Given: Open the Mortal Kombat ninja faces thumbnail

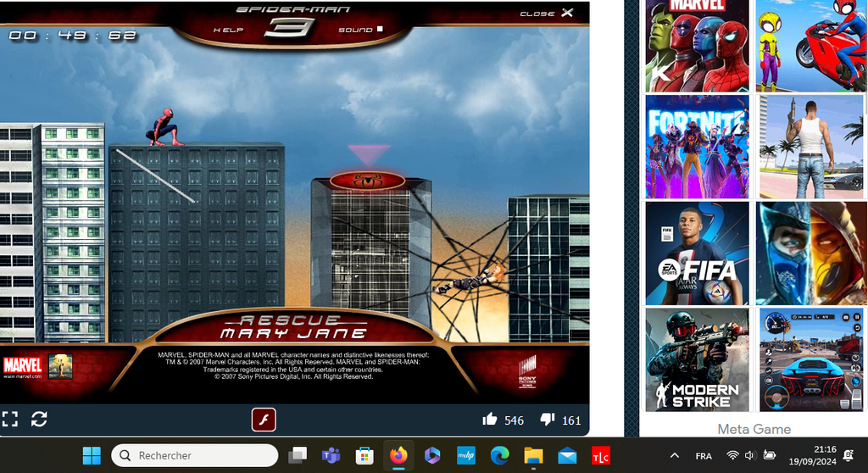Looking at the screenshot, I should pos(811,253).
